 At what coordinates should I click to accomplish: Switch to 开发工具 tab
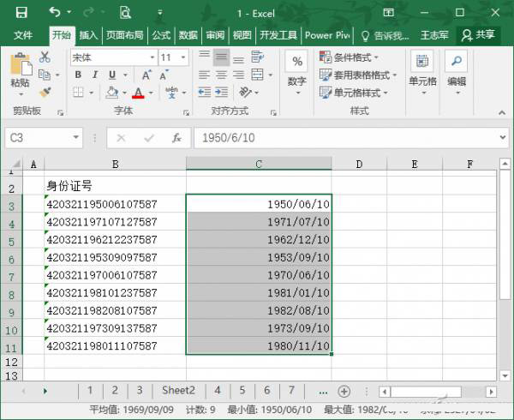tap(278, 35)
